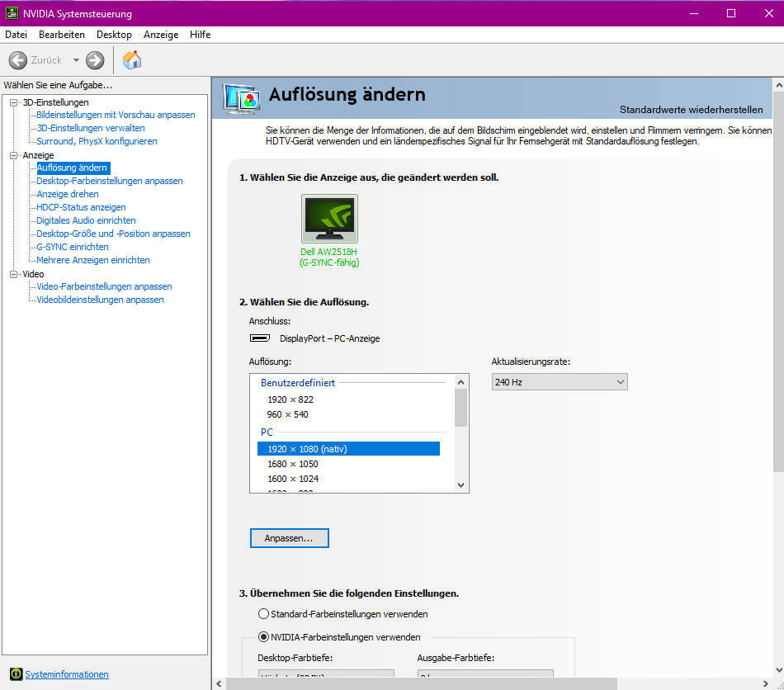Click the Systeminformationen link
The height and width of the screenshot is (690, 784).
[x=67, y=674]
